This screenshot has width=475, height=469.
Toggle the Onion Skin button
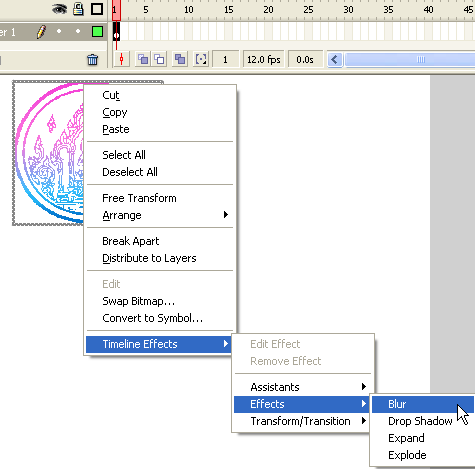tap(143, 59)
